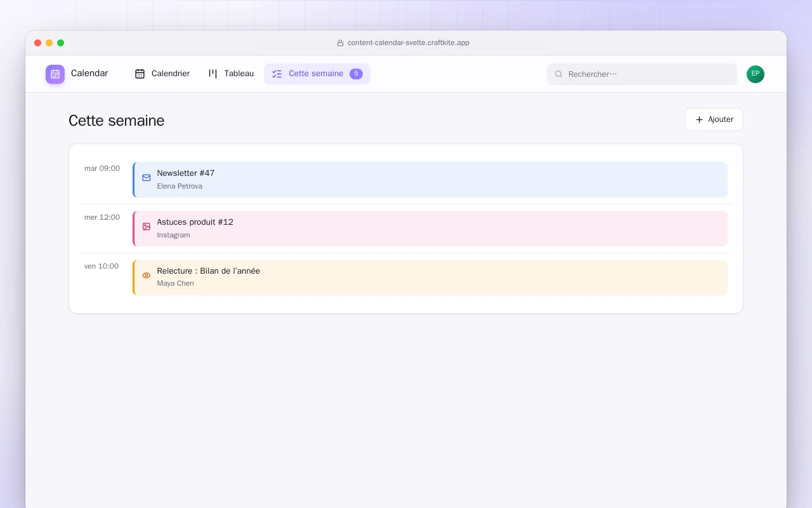
Task: Click the image icon on Astuces produit #12
Action: coord(147,227)
